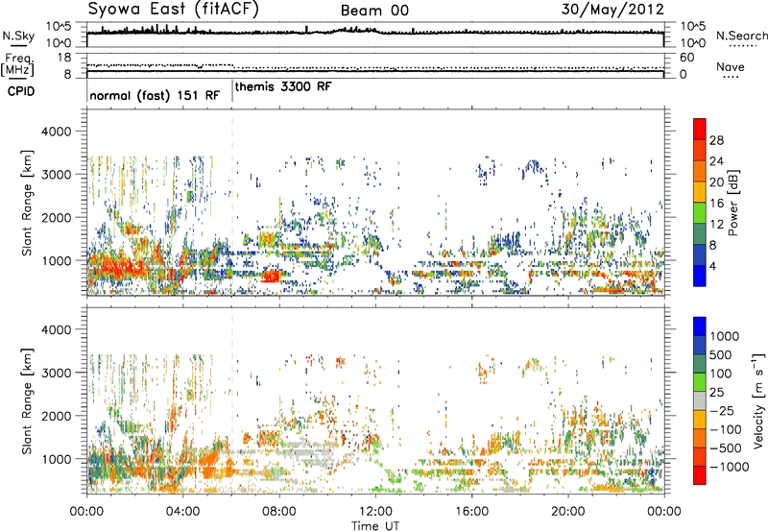The width and height of the screenshot is (768, 532).
Task: Click the dotted Nave trace in the frequency panel
Action: point(375,67)
